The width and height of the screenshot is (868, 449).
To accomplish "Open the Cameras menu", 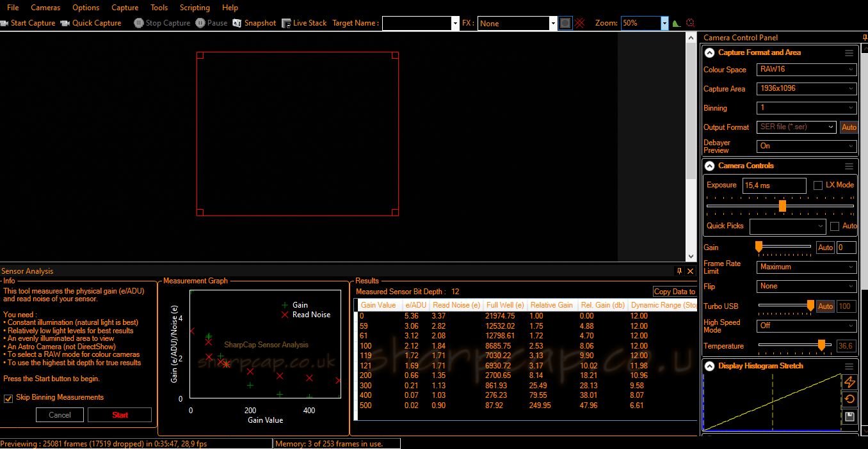I will [45, 8].
